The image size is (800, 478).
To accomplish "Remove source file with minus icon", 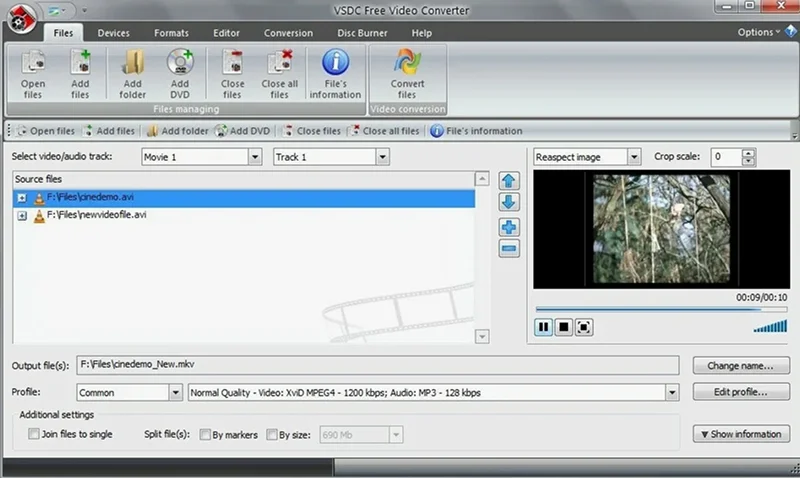I will click(509, 248).
